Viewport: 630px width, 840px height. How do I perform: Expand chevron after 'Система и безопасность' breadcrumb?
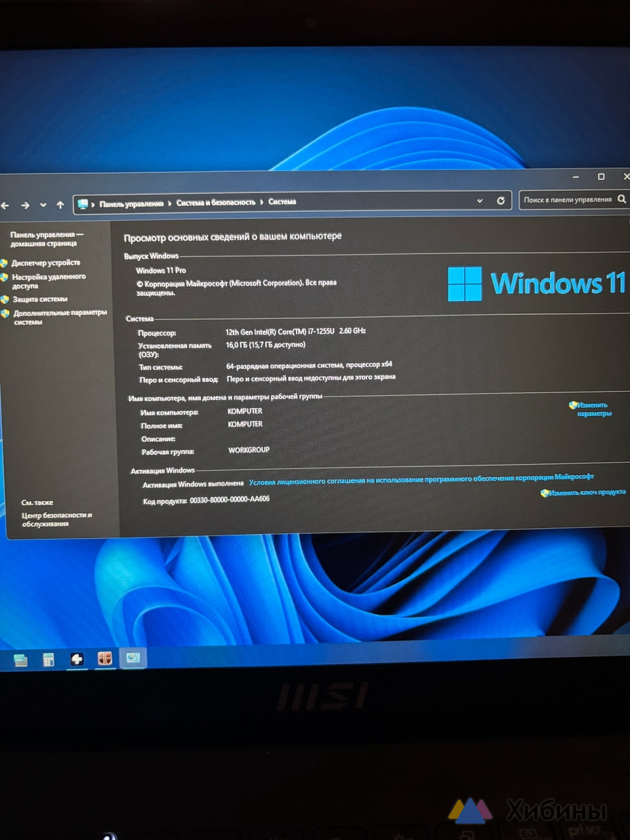pyautogui.click(x=262, y=202)
